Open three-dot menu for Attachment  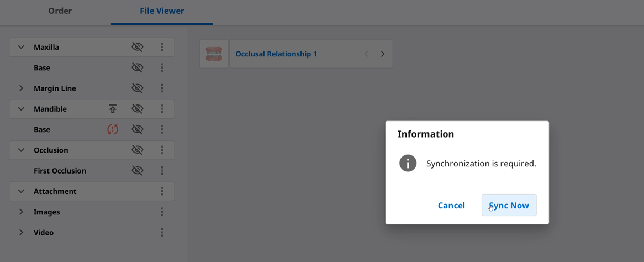[x=162, y=191]
